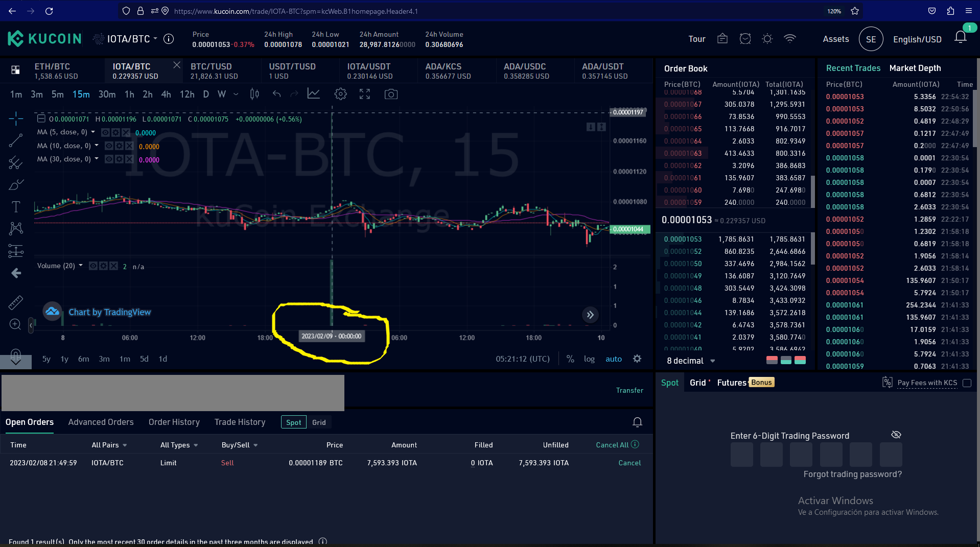Image resolution: width=980 pixels, height=547 pixels.
Task: Click Cancel All orders
Action: pyautogui.click(x=612, y=445)
